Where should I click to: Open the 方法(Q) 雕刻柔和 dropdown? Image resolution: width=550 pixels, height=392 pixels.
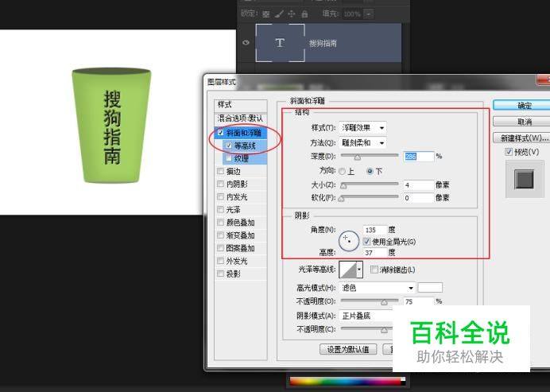click(x=362, y=142)
